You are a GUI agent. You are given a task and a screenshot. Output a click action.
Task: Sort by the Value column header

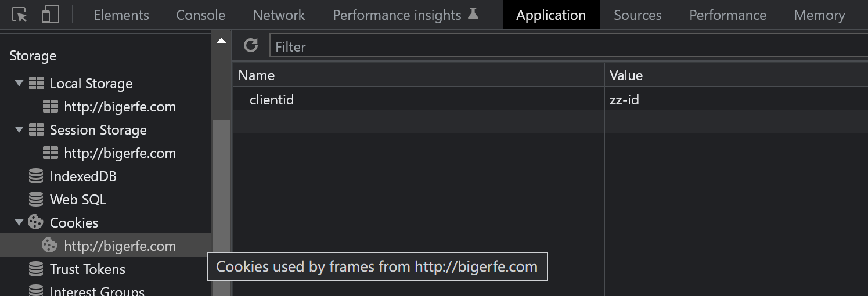(736, 75)
